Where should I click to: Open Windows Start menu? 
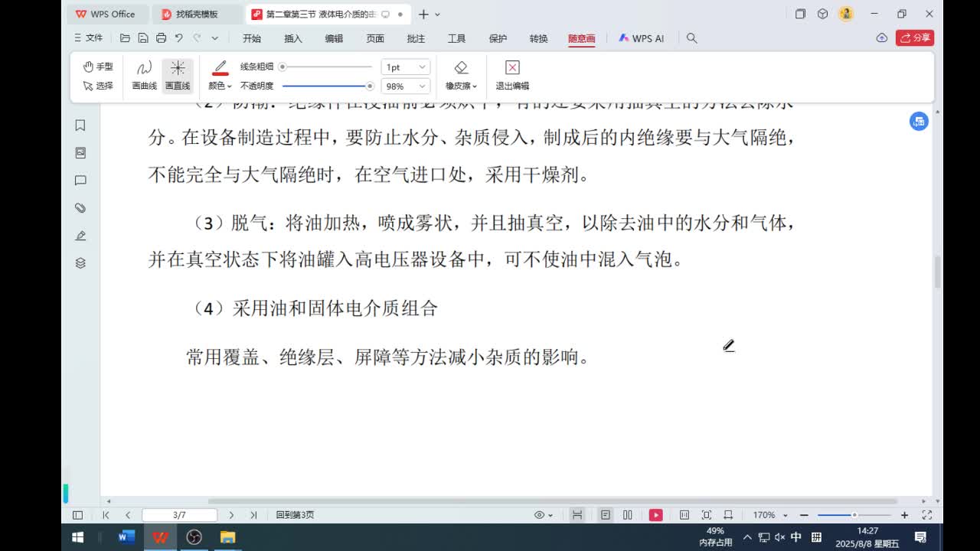(77, 537)
